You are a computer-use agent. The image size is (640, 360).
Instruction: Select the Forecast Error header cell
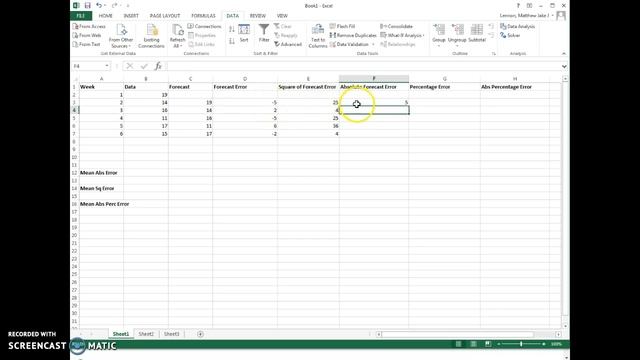tap(245, 87)
